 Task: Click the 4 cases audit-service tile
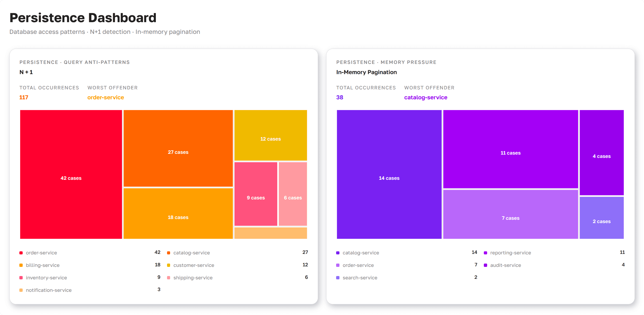[x=601, y=153]
